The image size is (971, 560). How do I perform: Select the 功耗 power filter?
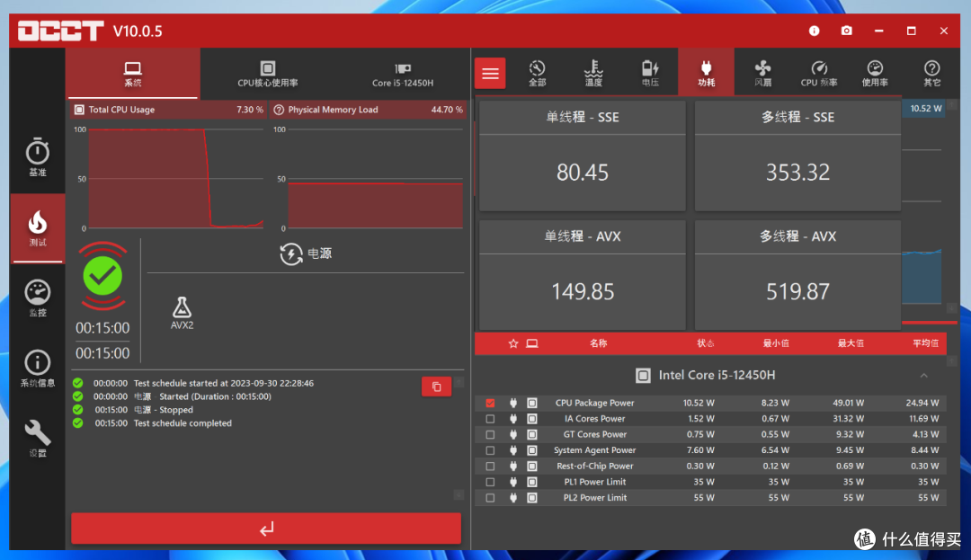[707, 73]
